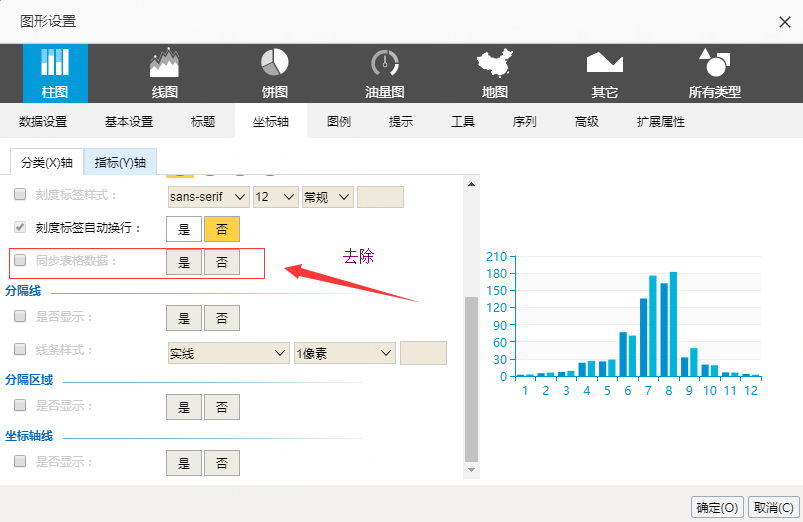Set 同步表格数据 to 是

184,262
